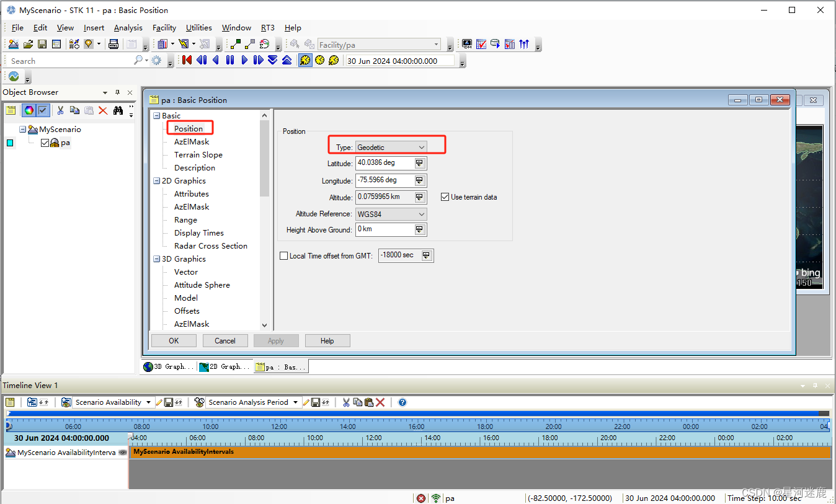Click the Longitude units button

(x=420, y=180)
